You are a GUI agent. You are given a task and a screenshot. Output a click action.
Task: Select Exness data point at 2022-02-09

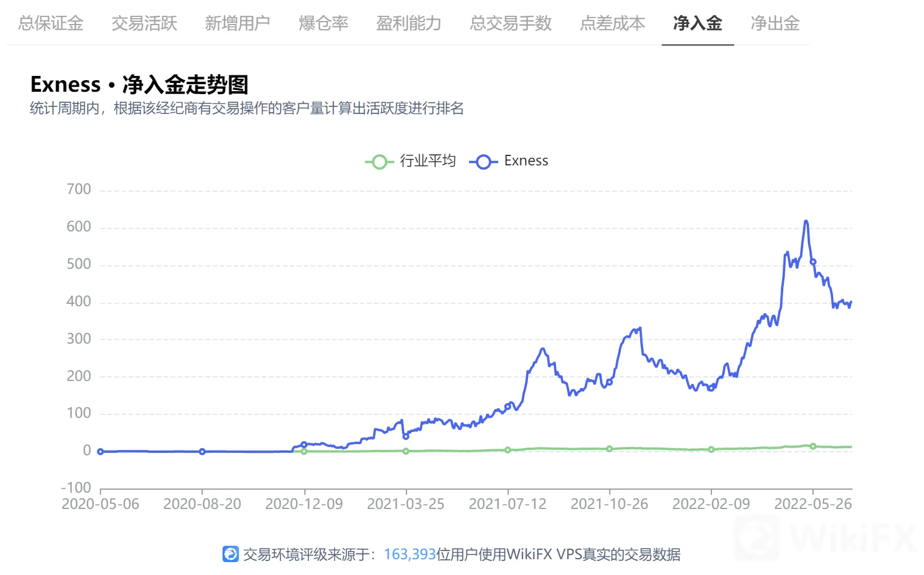tap(711, 388)
